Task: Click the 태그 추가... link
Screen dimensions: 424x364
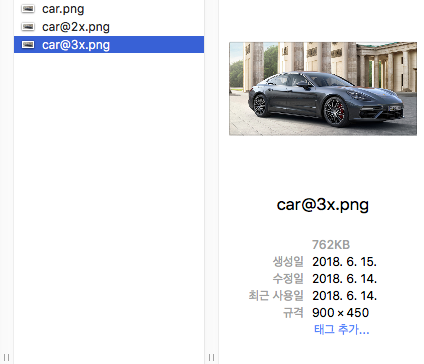Action: (342, 329)
